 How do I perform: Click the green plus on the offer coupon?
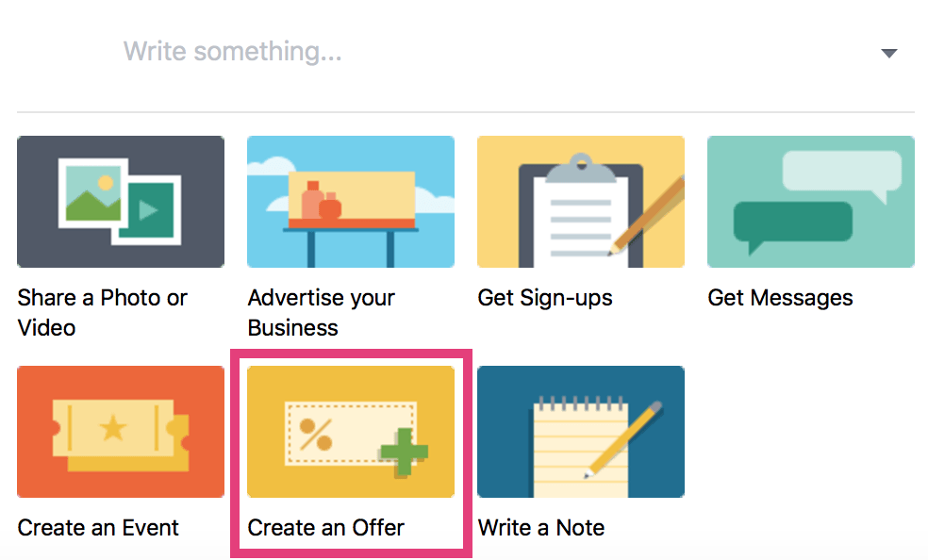(x=405, y=453)
